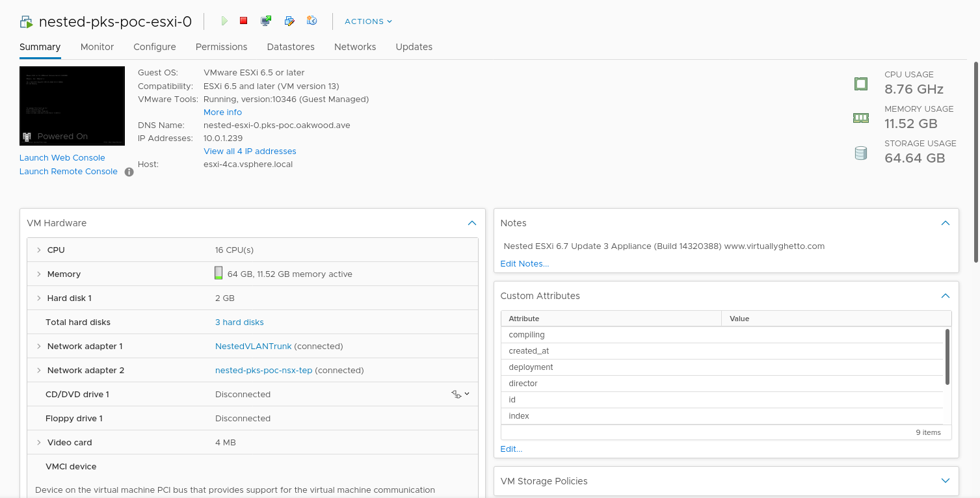The height and width of the screenshot is (498, 980).
Task: Open the Permissions tab
Action: [x=221, y=47]
